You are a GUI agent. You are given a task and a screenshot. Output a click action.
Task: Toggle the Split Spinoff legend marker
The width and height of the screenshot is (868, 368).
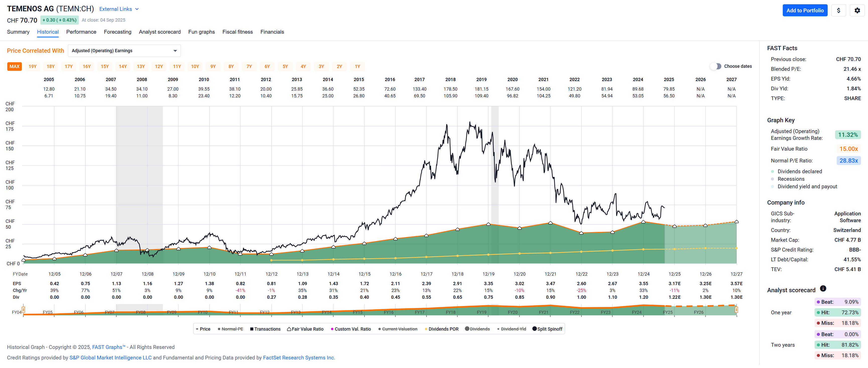click(x=534, y=329)
